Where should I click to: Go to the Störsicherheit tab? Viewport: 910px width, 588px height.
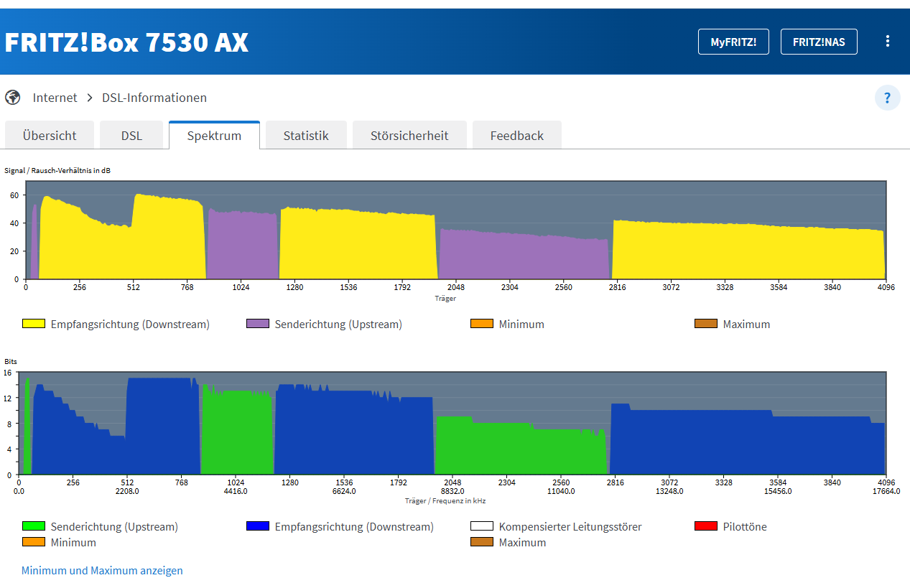(x=409, y=136)
